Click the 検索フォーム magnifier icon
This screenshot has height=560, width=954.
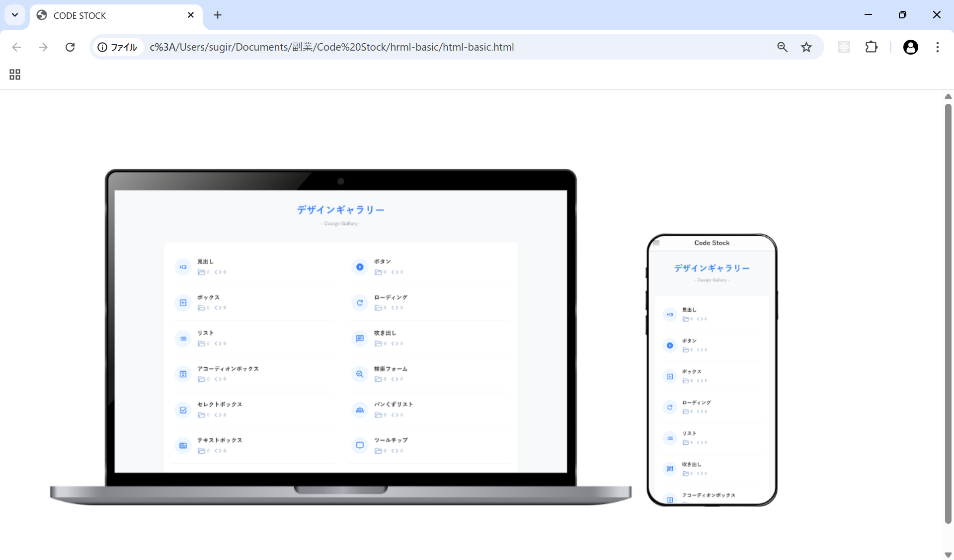click(x=360, y=374)
